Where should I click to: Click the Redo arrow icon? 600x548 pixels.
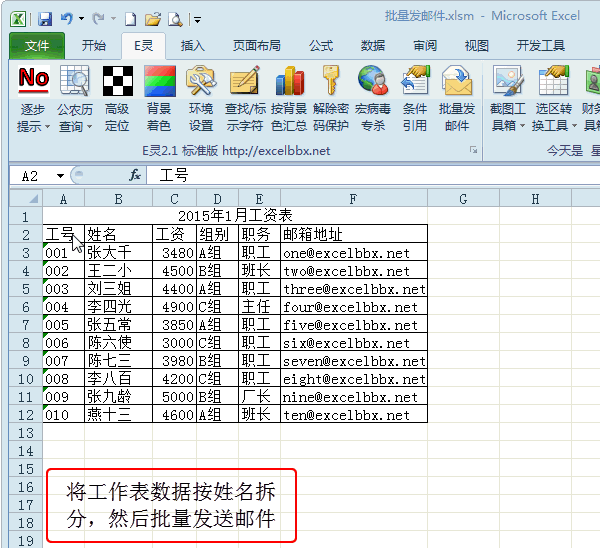[99, 18]
